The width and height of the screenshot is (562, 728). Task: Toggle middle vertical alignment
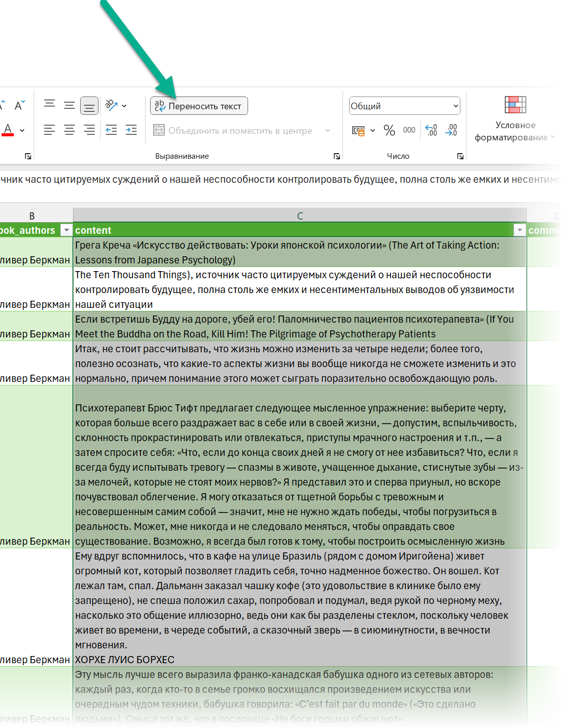(x=69, y=106)
